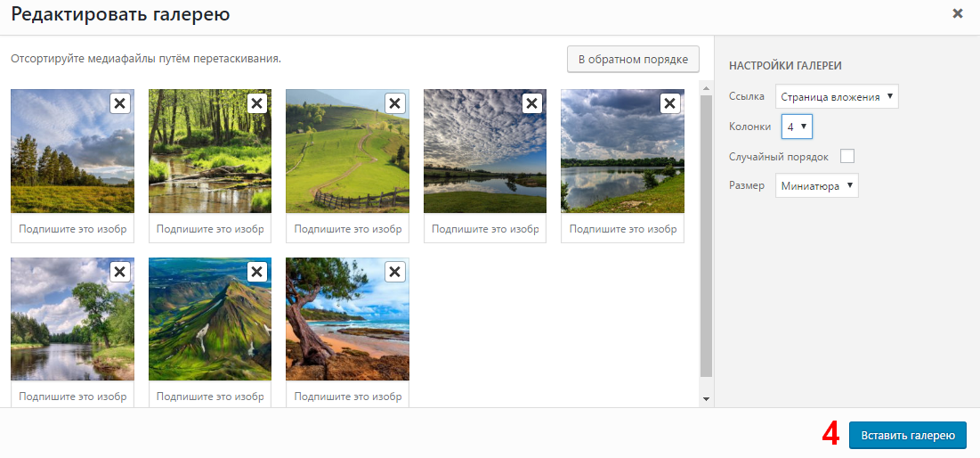Screen dimensions: 980x458
Task: Click caption field under pine meadow image
Action: [72, 229]
